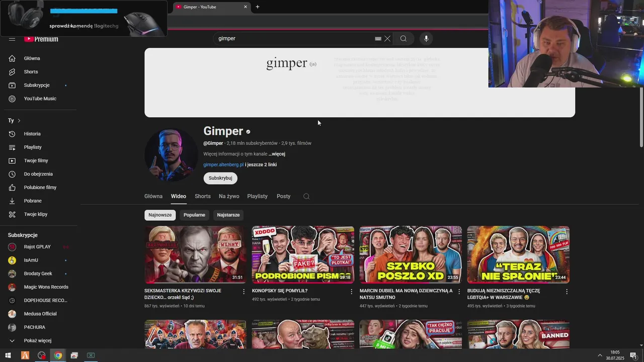The height and width of the screenshot is (362, 644).
Task: Switch to the Shorts channel tab
Action: 203,197
